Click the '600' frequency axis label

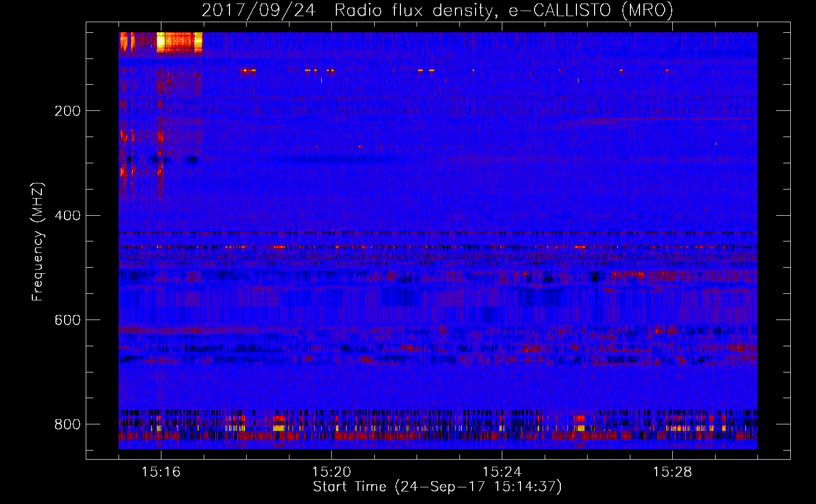point(67,320)
